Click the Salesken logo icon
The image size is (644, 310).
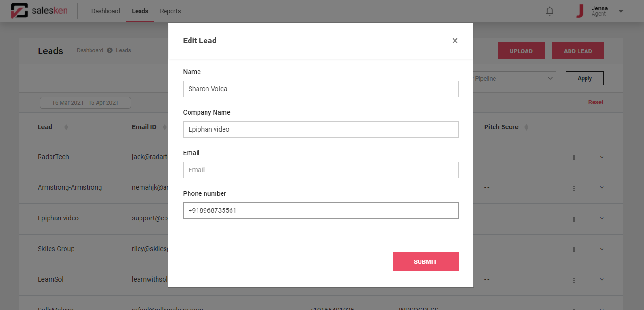pos(19,11)
